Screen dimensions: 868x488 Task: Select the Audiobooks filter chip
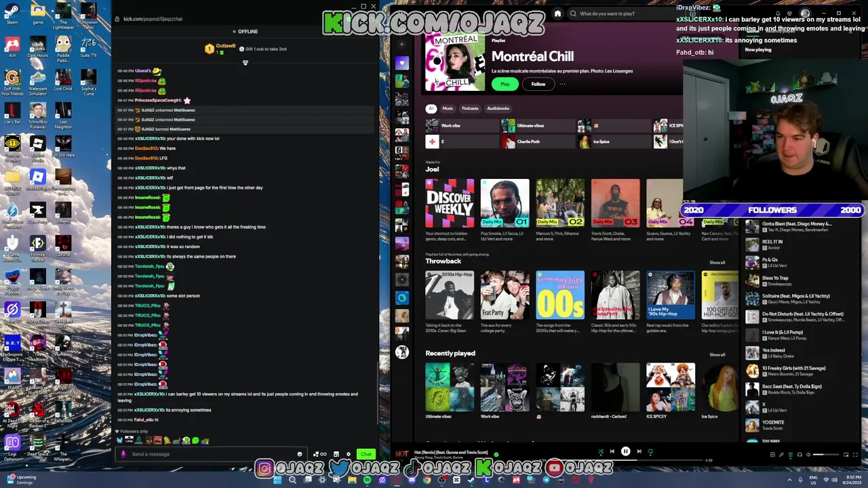click(x=498, y=108)
